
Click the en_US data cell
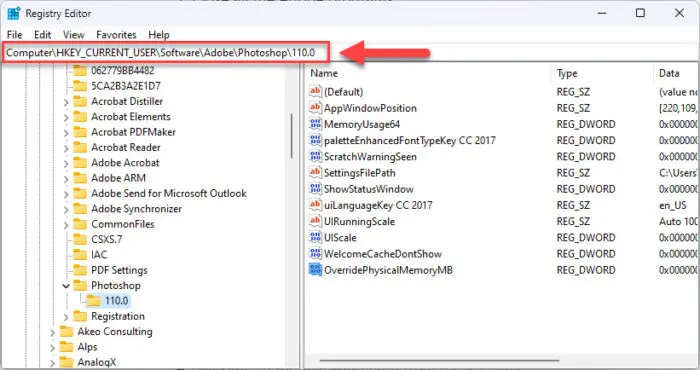coord(672,205)
